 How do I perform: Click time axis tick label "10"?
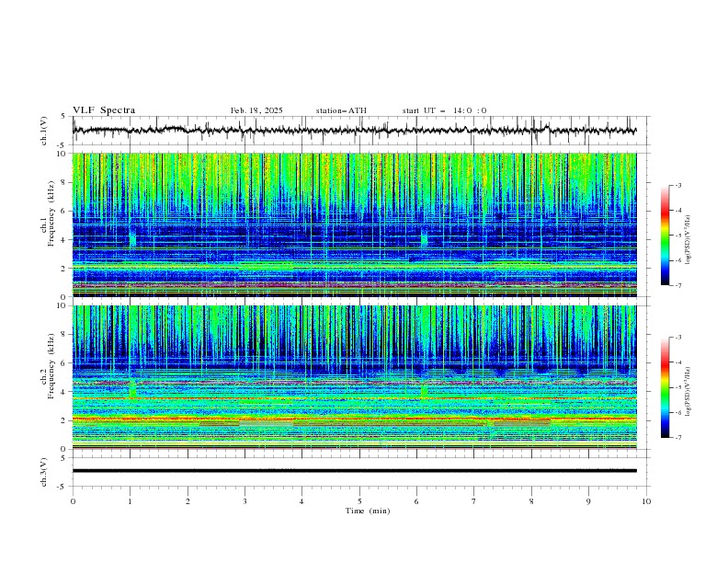tap(646, 501)
